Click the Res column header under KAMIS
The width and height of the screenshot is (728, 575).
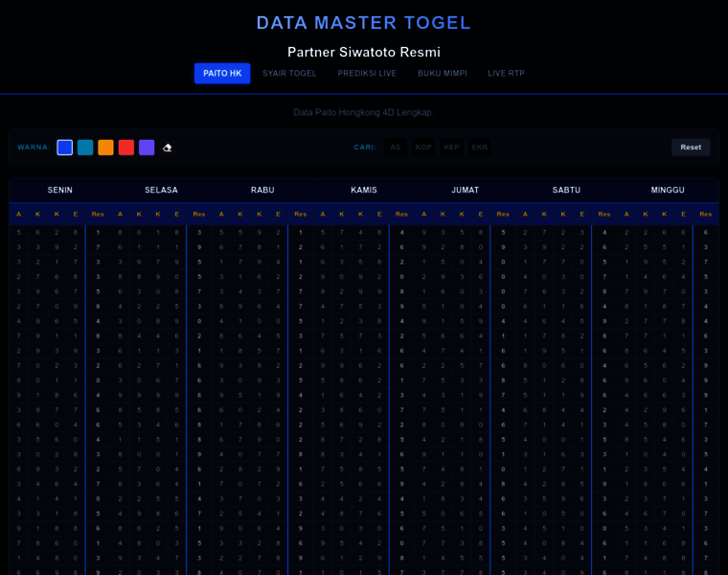(401, 214)
